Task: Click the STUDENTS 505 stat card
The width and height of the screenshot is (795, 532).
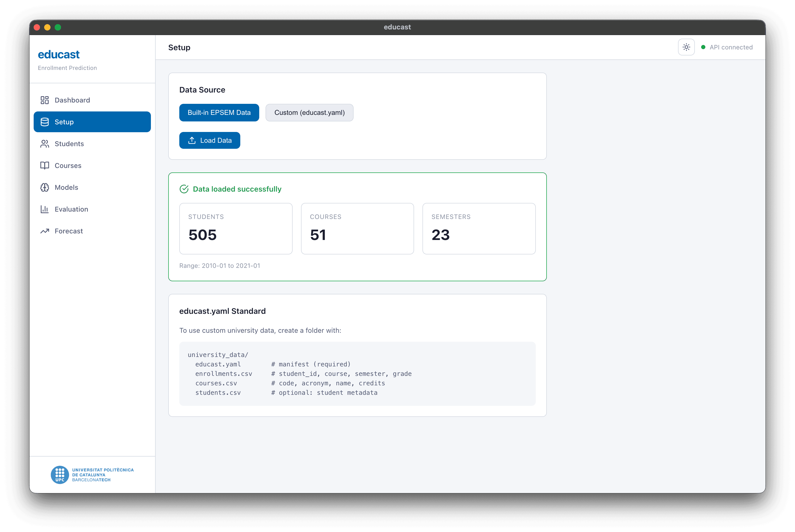Action: tap(236, 229)
